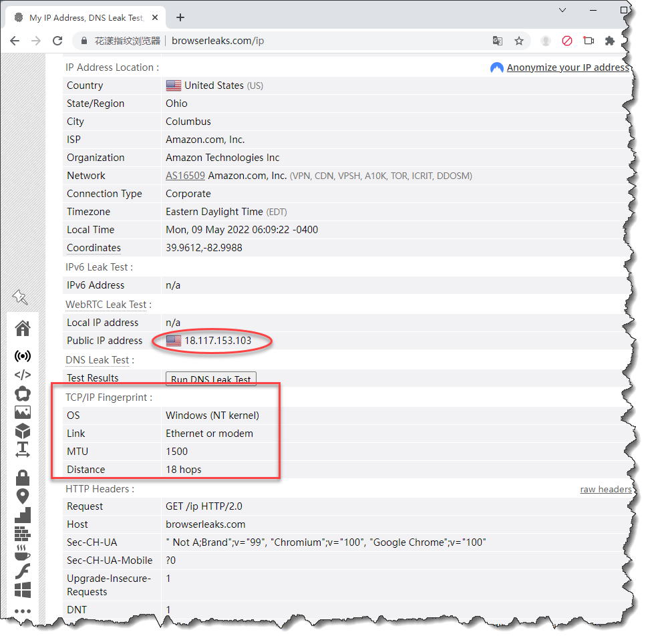The width and height of the screenshot is (652, 644).
Task: Open the Canvas Fingerprint picture sidebar icon
Action: click(23, 412)
